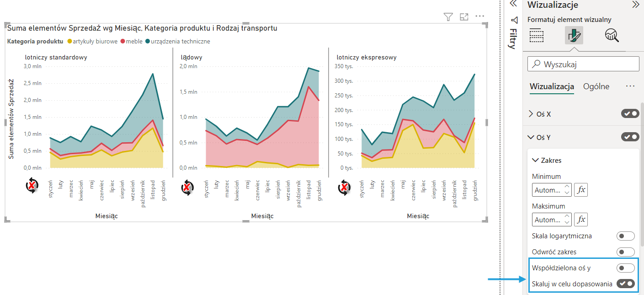The image size is (644, 295).
Task: Toggle Odwróć zakres switch
Action: [x=625, y=252]
